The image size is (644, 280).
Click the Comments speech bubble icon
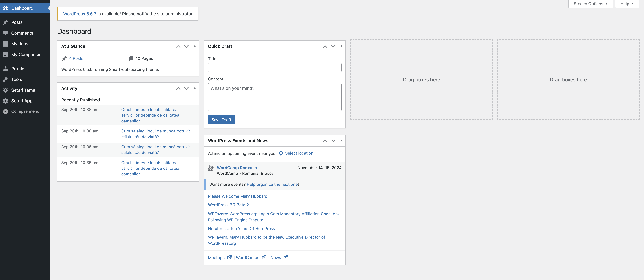click(x=5, y=33)
